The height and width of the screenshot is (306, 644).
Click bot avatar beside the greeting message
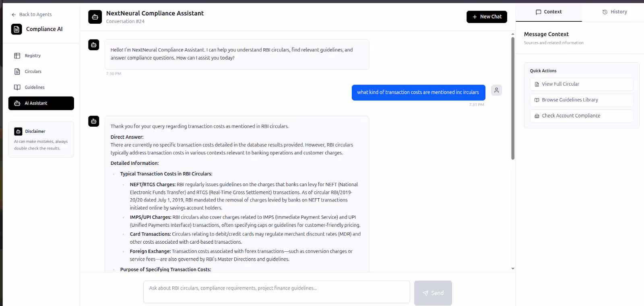pyautogui.click(x=94, y=45)
